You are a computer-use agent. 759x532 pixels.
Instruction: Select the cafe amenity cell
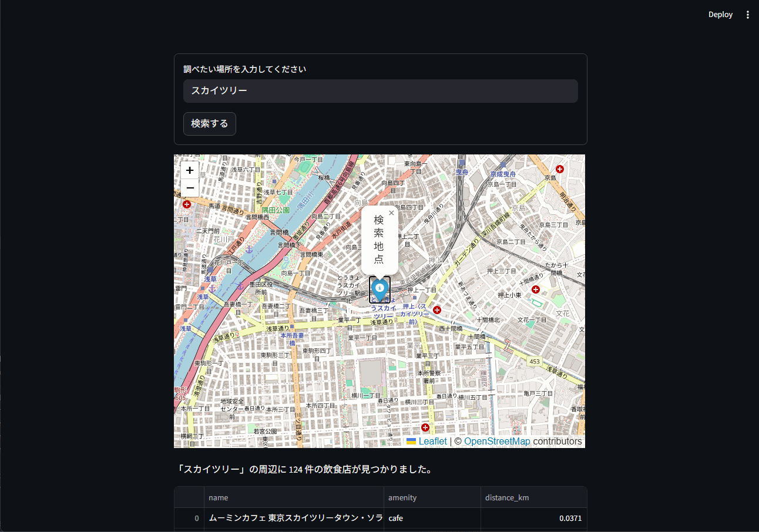click(x=432, y=518)
